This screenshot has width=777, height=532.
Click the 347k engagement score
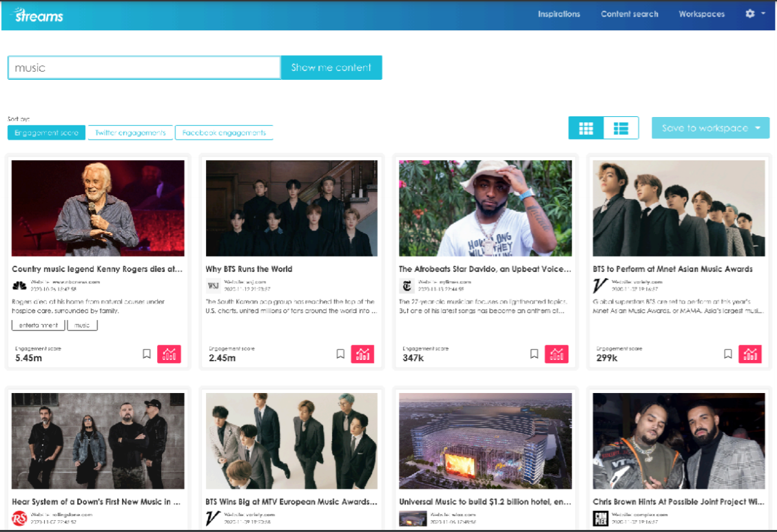tap(413, 358)
